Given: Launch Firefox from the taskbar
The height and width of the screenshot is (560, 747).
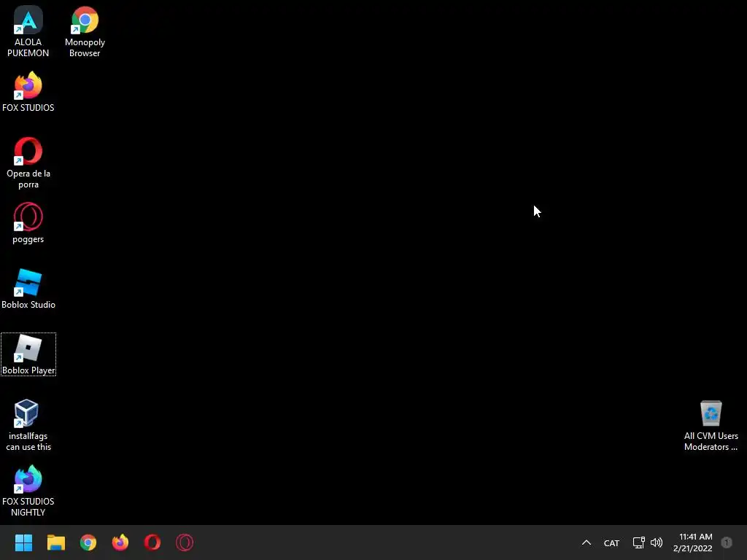Looking at the screenshot, I should point(120,542).
